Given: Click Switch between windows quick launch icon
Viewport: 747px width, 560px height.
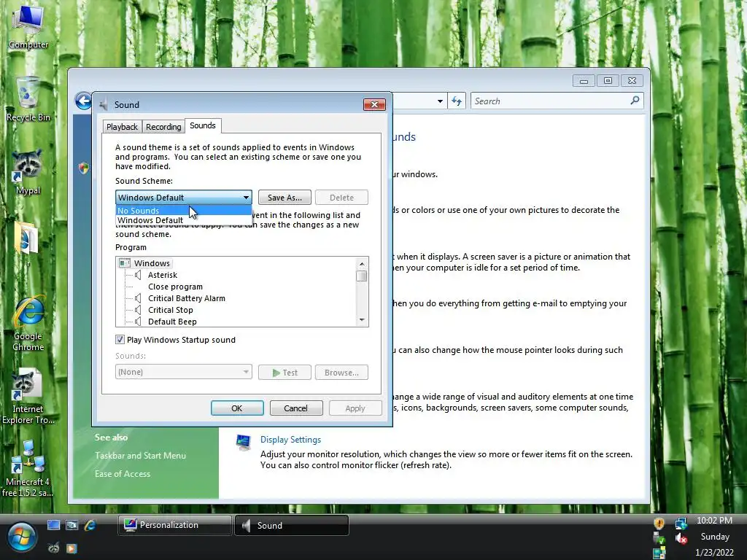Looking at the screenshot, I should click(71, 525).
